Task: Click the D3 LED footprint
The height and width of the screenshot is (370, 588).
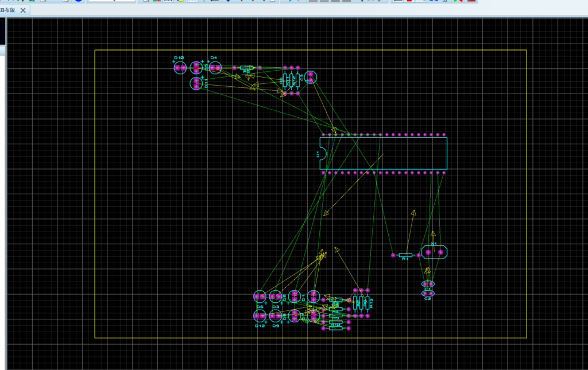Action: point(276,296)
